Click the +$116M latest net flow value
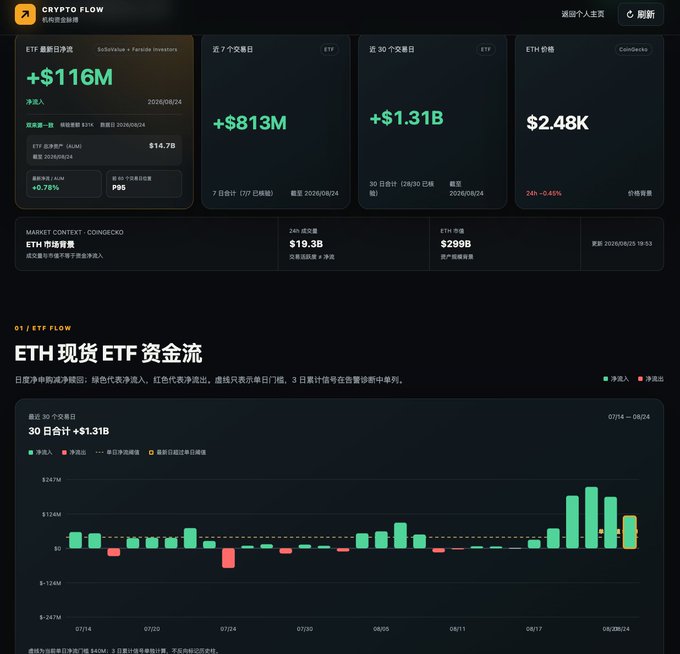 pyautogui.click(x=69, y=77)
